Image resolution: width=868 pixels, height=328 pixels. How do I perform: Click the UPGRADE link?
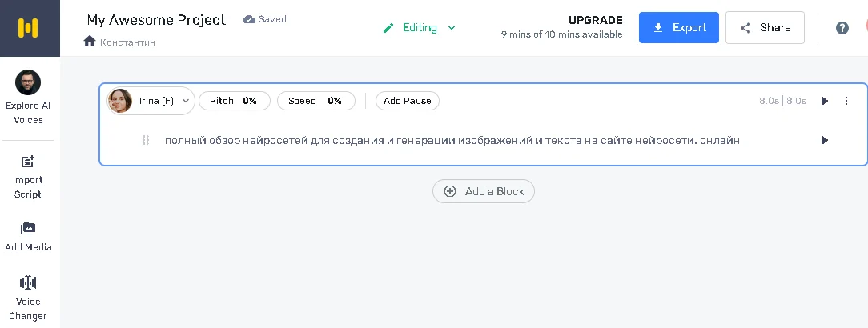(x=595, y=21)
